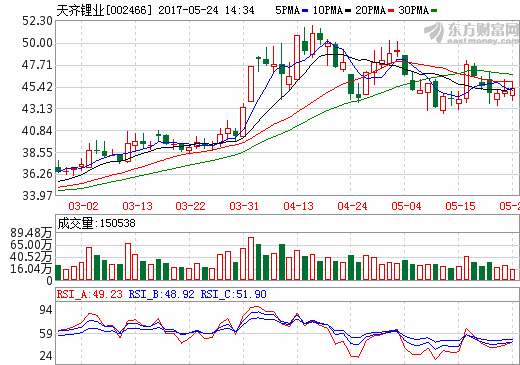Click volume axis label 65.00万
The width and height of the screenshot is (520, 365).
[32, 245]
